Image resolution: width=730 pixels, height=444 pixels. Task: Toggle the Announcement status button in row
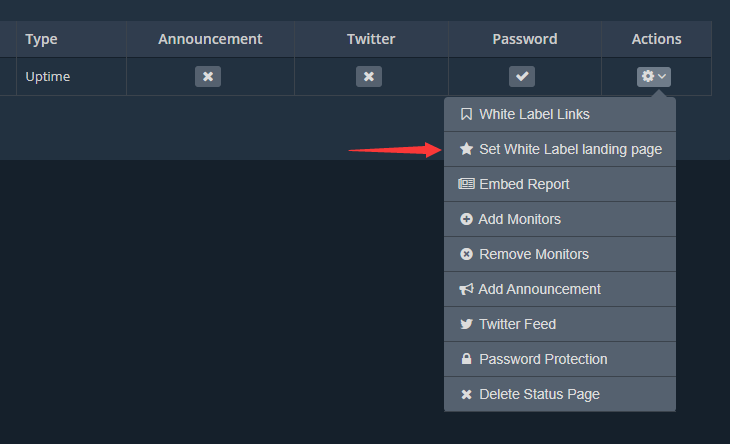pos(208,76)
